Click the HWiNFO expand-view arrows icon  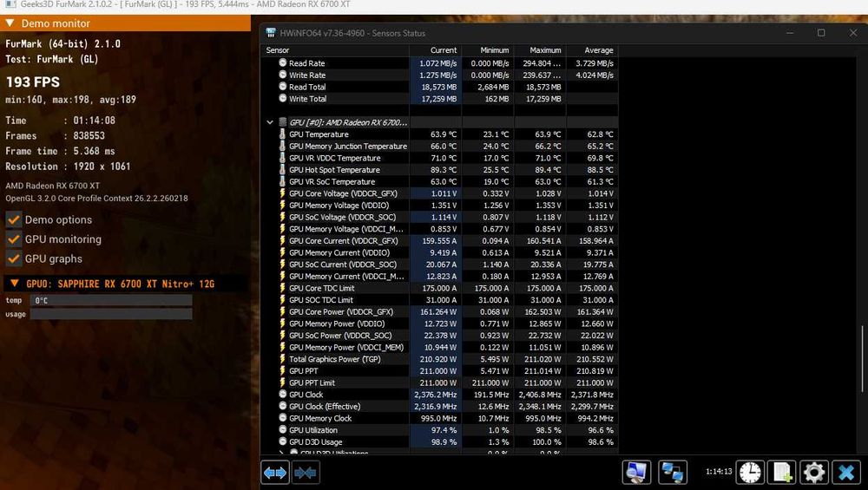point(275,473)
